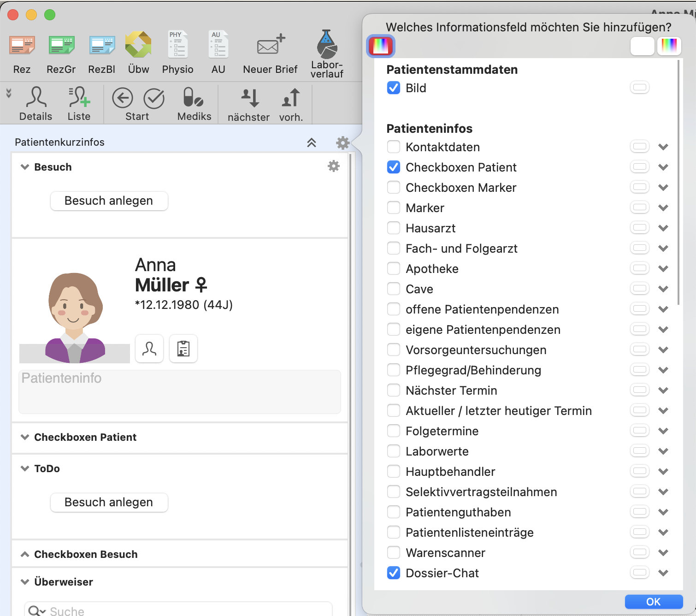This screenshot has width=696, height=616.
Task: Open patient Details in the toolbar
Action: [x=36, y=98]
